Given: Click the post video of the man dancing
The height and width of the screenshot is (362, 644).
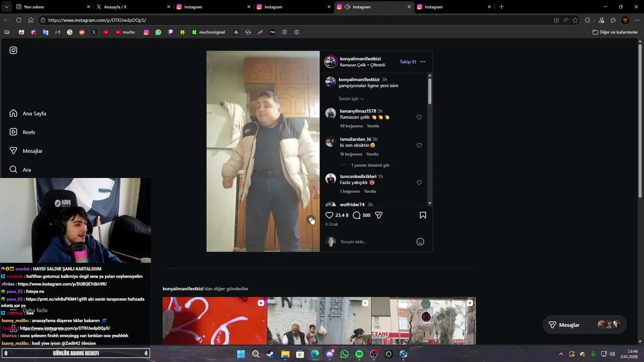Looking at the screenshot, I should (263, 151).
